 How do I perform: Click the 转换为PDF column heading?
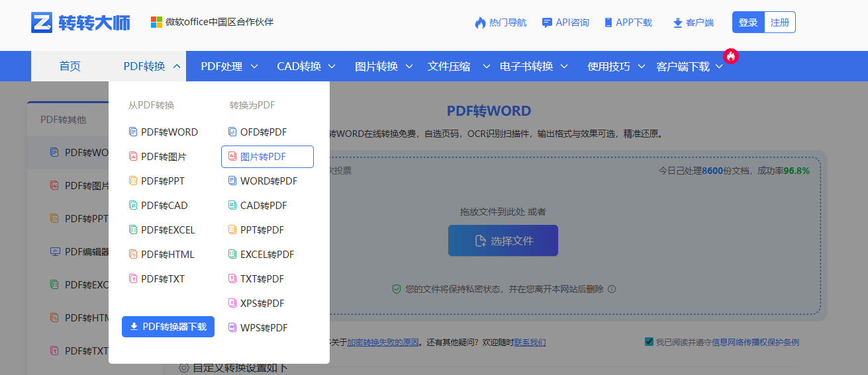tap(252, 105)
